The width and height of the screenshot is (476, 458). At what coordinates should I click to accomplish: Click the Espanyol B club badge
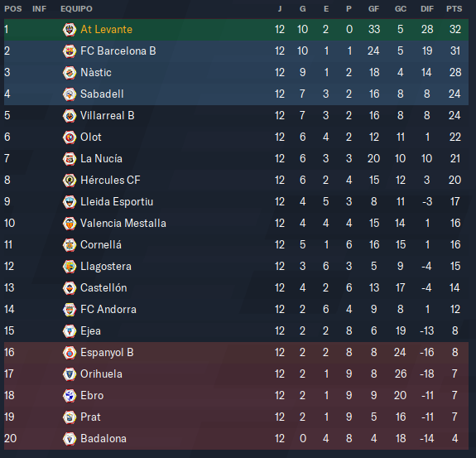click(x=70, y=353)
